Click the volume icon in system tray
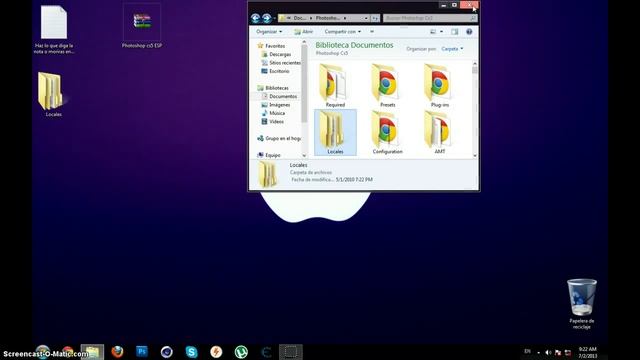This screenshot has height=360, width=640. [x=548, y=352]
